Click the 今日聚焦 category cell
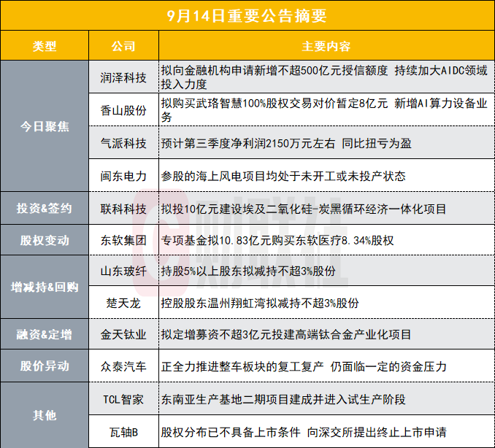 tap(45, 126)
